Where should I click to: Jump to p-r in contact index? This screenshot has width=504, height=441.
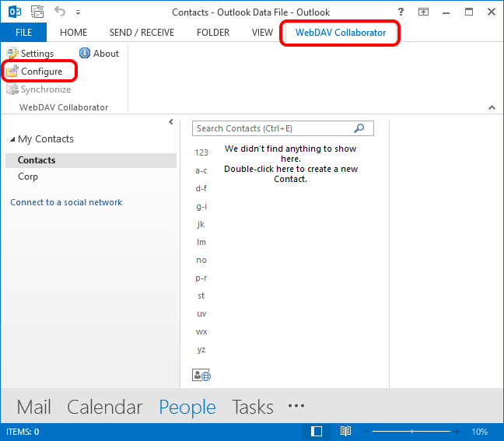(201, 278)
